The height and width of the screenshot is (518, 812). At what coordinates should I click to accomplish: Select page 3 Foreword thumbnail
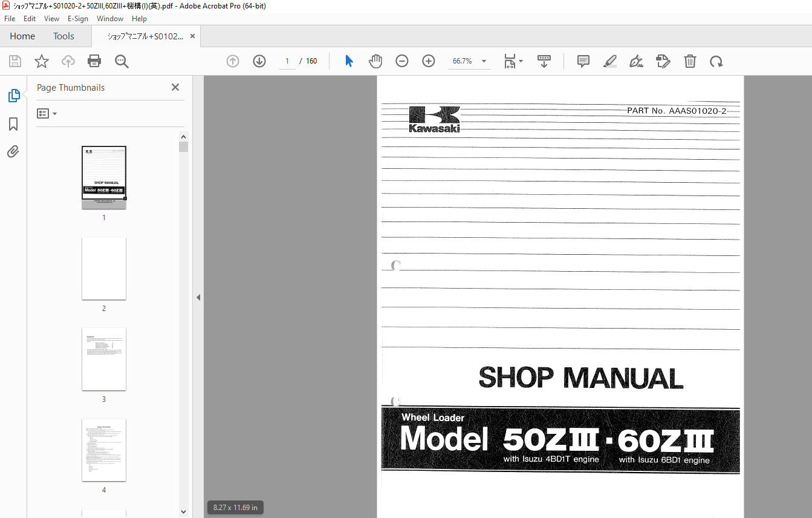tap(104, 359)
